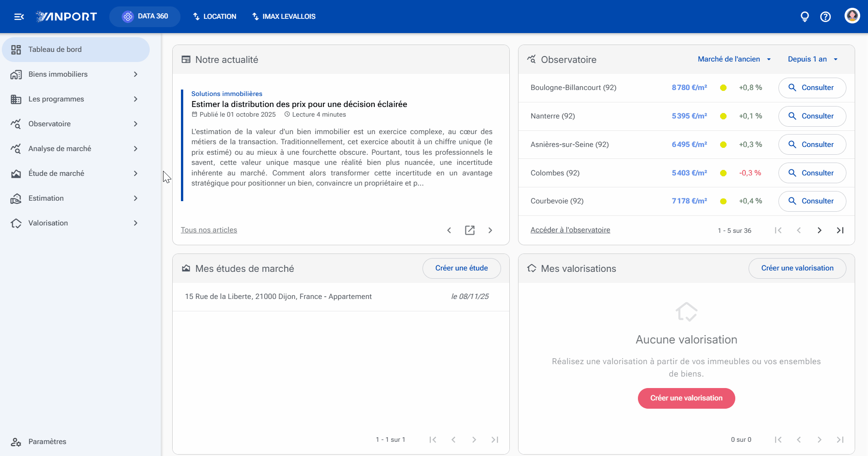Open the Depuis 1 an period dropdown
Image resolution: width=868 pixels, height=456 pixels.
click(813, 59)
